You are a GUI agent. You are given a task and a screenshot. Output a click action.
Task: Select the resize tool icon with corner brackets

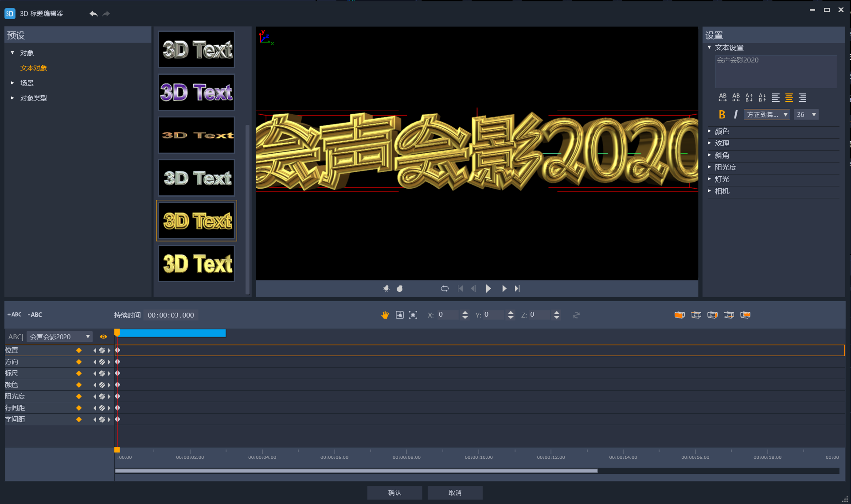pyautogui.click(x=413, y=315)
